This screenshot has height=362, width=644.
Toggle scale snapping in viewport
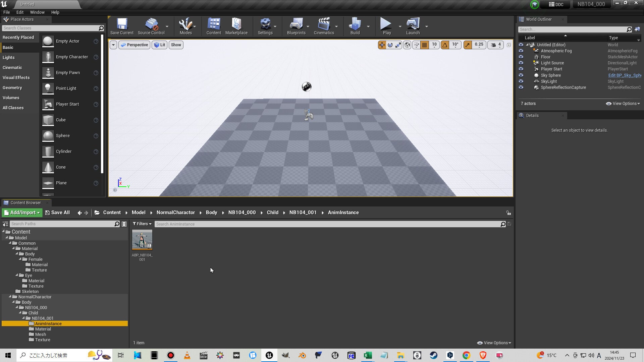click(x=468, y=45)
